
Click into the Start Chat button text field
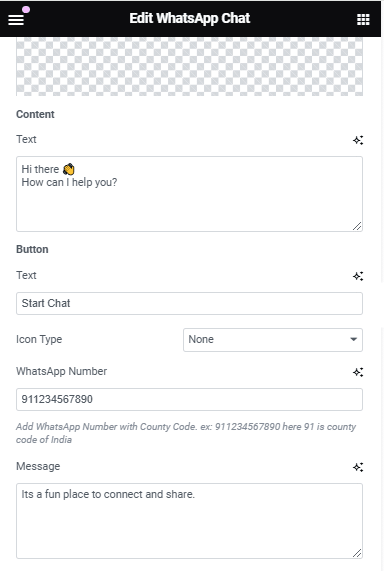pos(189,303)
